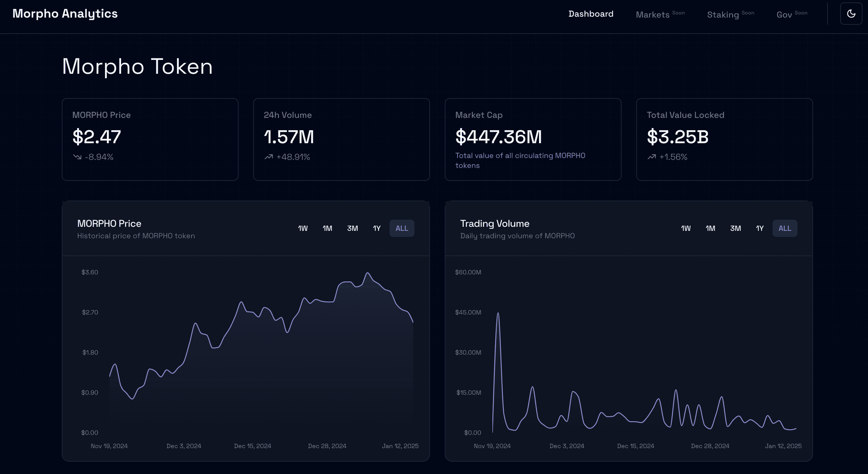Viewport: 868px width, 474px height.
Task: Open the Staking nav item
Action: coord(730,14)
